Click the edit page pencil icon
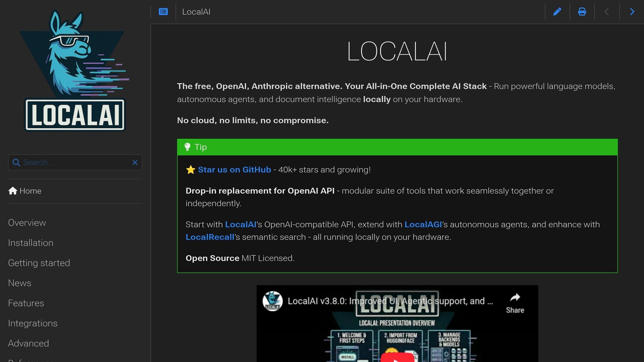Screen dimensions: 644x362 pos(557,12)
